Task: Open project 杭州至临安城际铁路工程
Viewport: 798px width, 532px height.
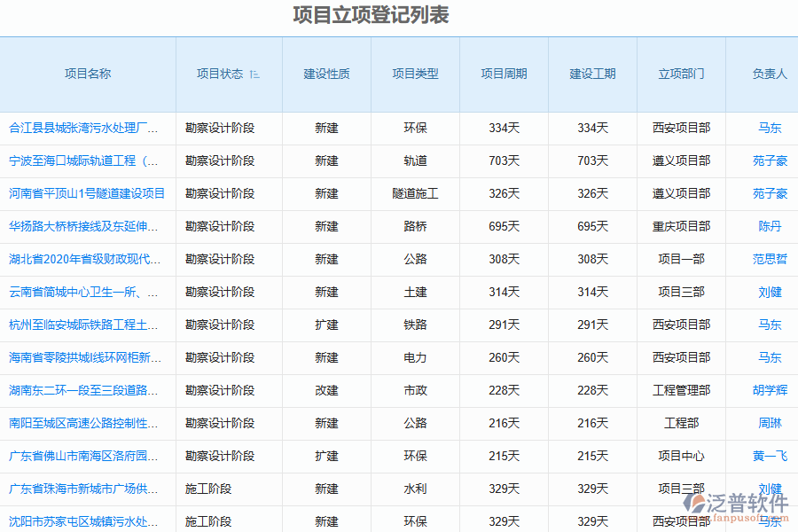Action: [84, 325]
